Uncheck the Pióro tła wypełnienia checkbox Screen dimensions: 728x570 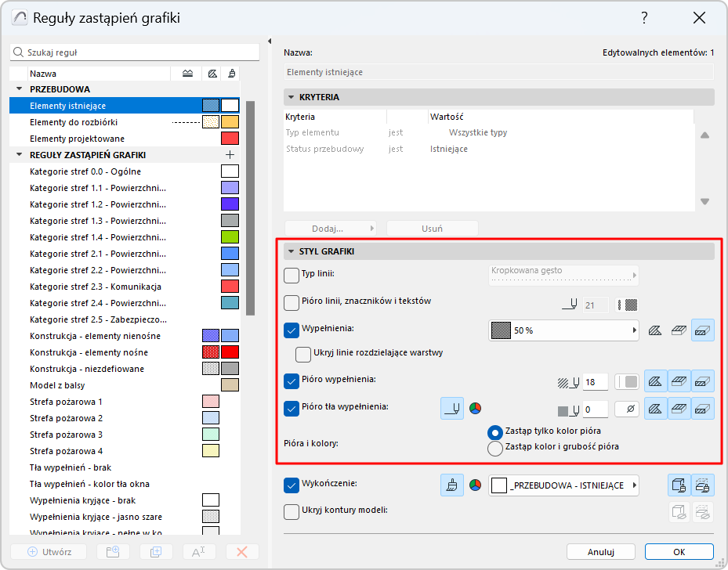(292, 409)
